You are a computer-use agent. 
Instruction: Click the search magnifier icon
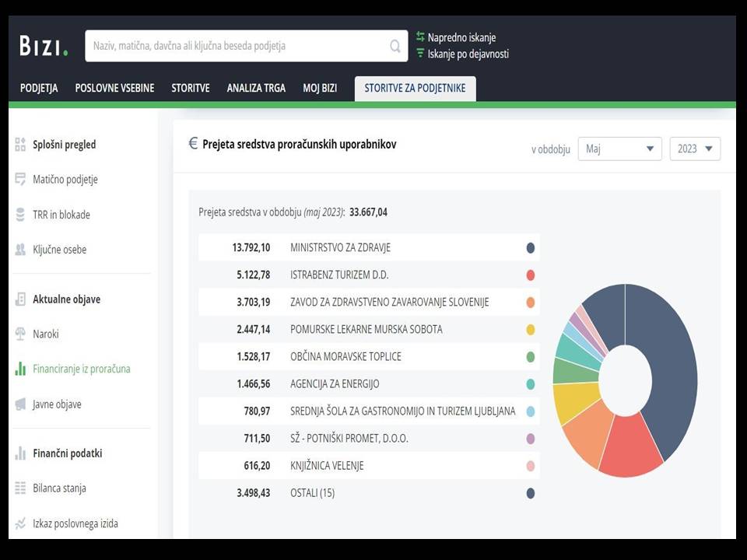395,46
